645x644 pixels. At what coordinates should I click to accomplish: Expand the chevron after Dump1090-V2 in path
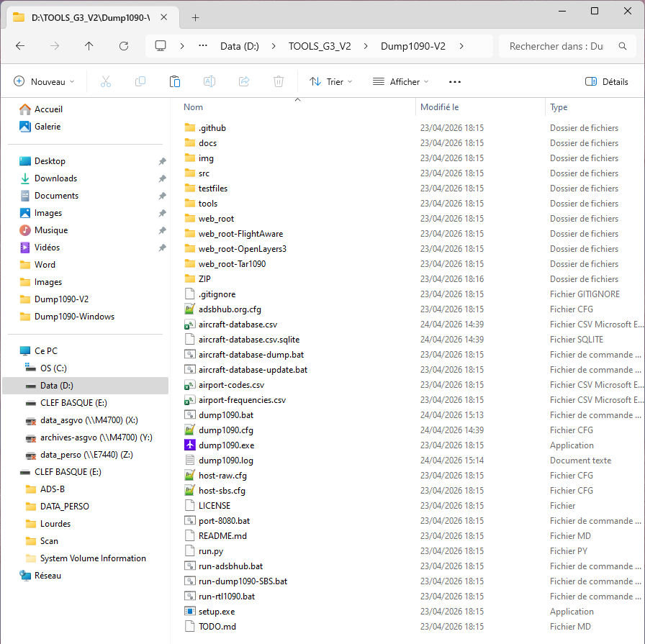click(x=461, y=46)
